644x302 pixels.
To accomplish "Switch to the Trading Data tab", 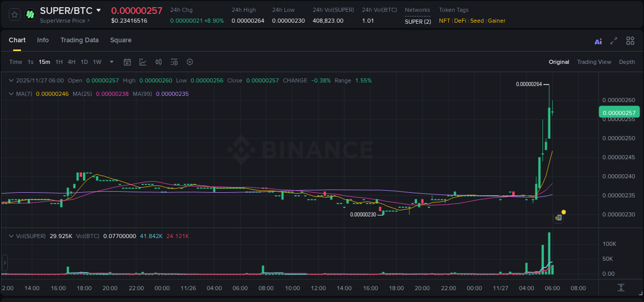I will click(x=79, y=40).
